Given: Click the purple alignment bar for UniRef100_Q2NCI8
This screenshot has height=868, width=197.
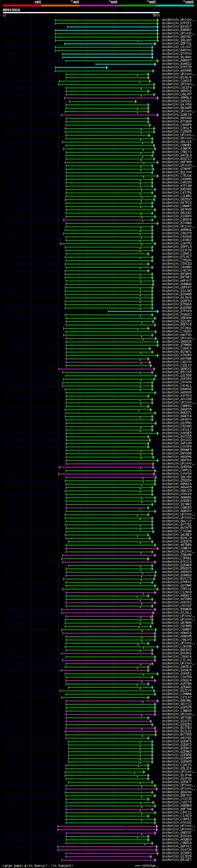Looking at the screenshot, I should 110,115.
